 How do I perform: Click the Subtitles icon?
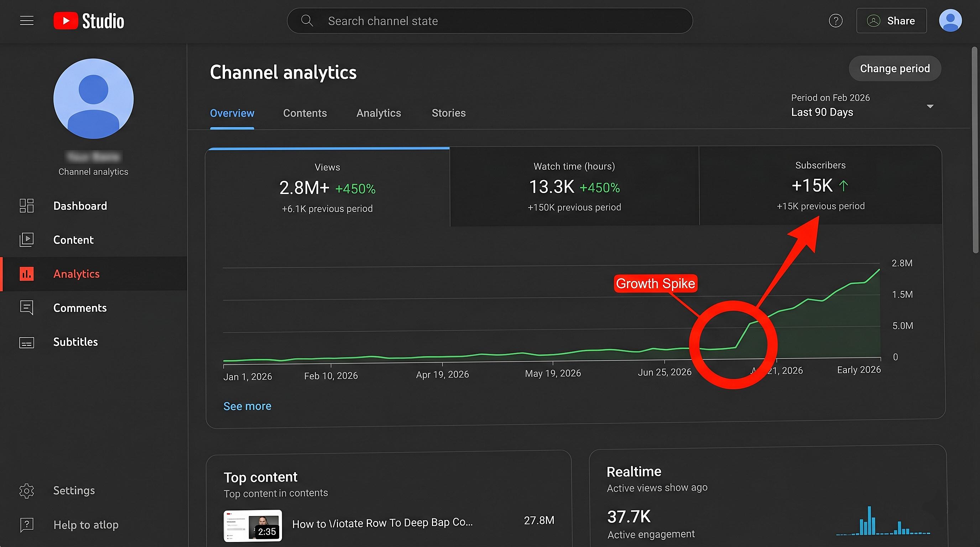[26, 342]
